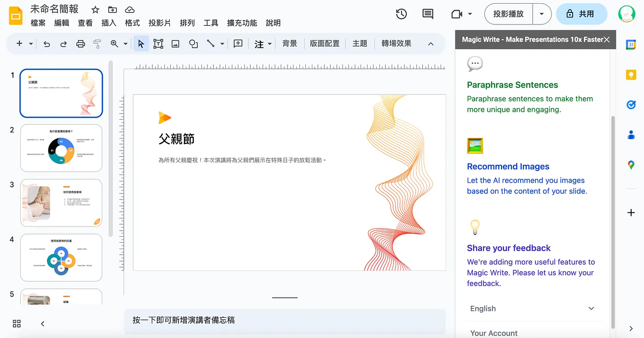Click the speaker notes field
Screen dimensions: 644x338
(285, 321)
